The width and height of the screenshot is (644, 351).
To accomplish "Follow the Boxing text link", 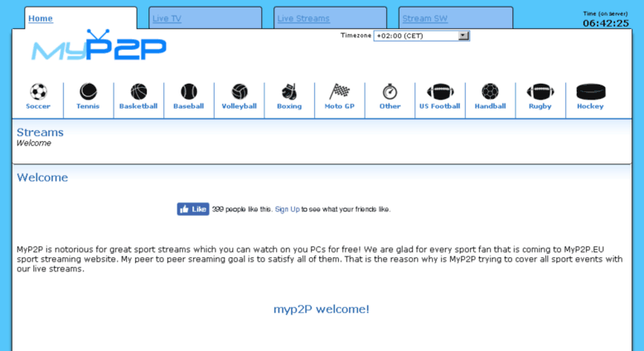I will click(x=289, y=106).
